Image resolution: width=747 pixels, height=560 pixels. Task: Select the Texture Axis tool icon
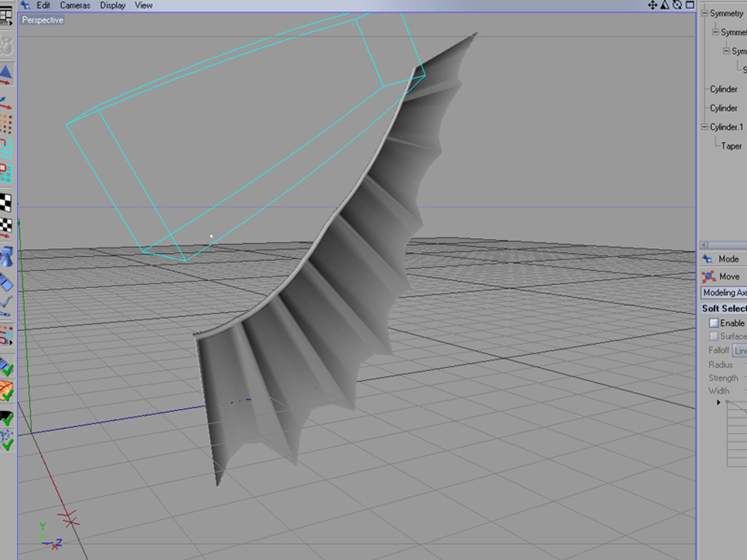[6, 227]
